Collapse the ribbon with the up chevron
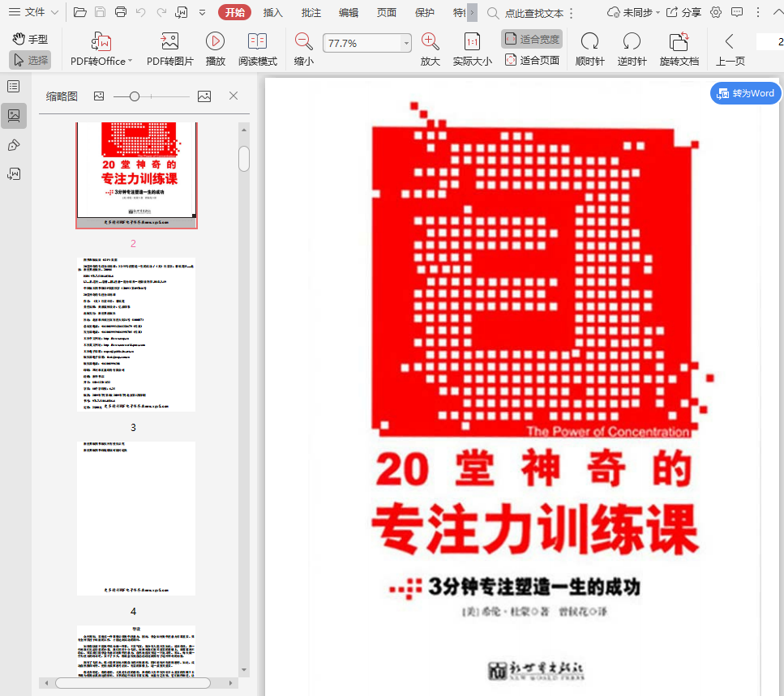 click(x=778, y=12)
